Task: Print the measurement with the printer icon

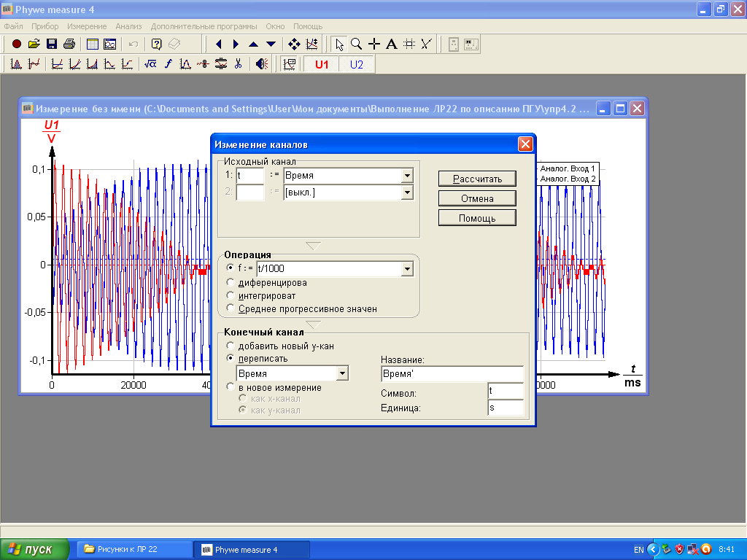Action: [69, 44]
